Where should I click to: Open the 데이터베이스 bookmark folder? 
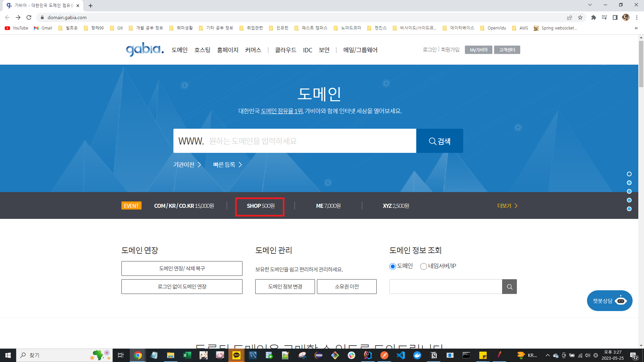[x=459, y=28]
